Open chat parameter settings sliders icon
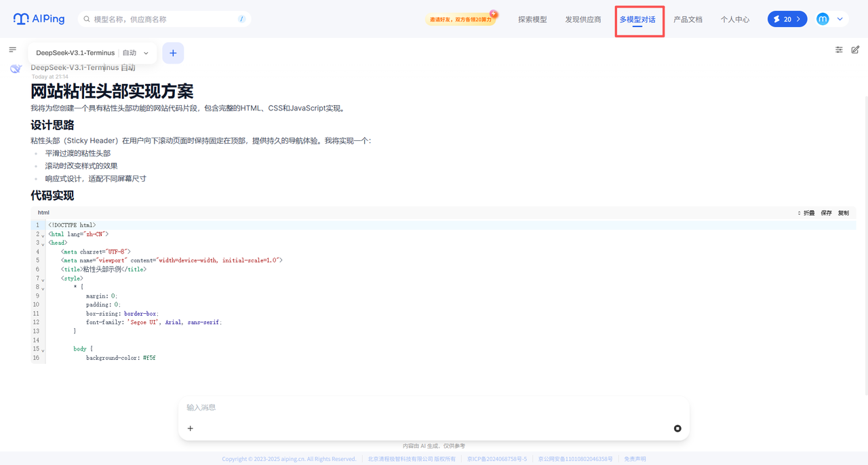The width and height of the screenshot is (868, 465). point(839,49)
